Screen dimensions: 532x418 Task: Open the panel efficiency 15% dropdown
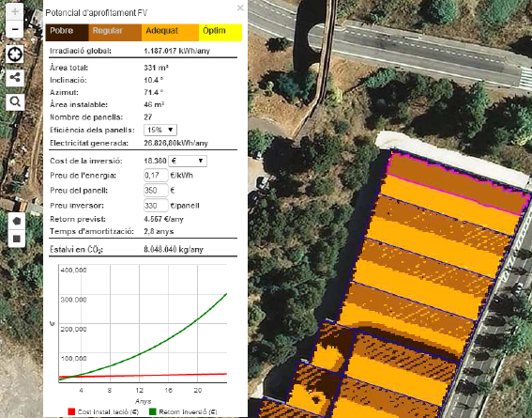click(x=160, y=130)
